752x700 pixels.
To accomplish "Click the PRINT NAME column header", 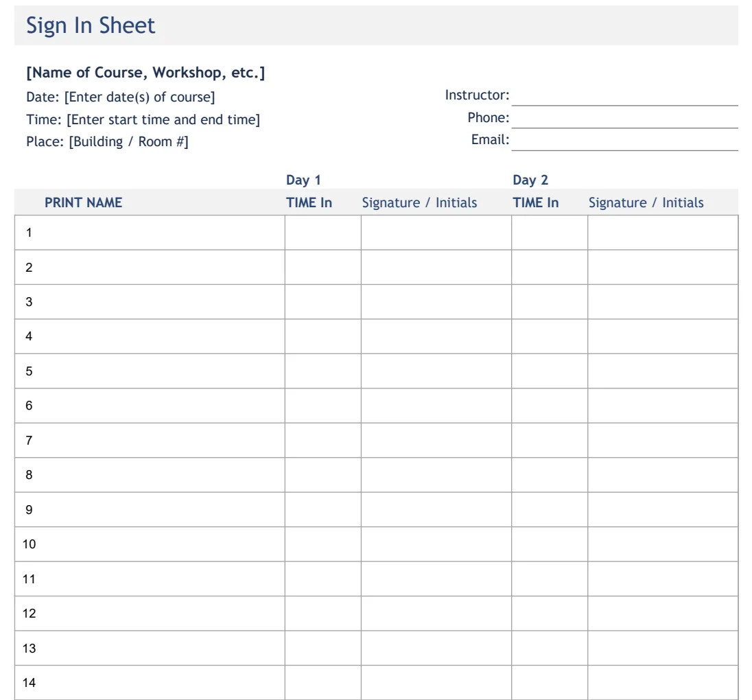I will [83, 202].
